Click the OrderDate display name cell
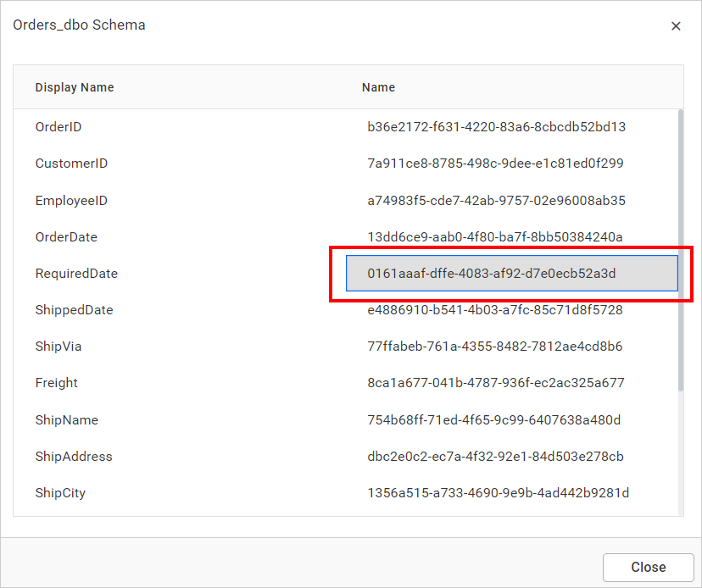This screenshot has width=702, height=588. pos(66,237)
